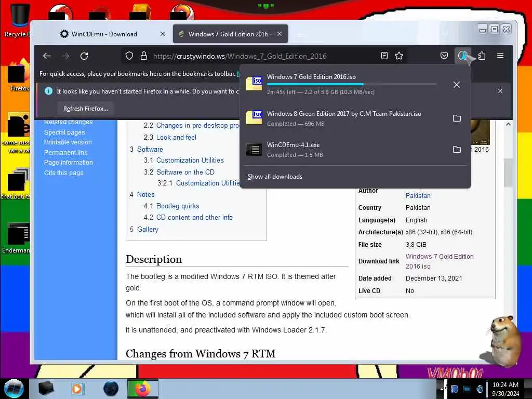
Task: Close the Windows 7 Gold Edition tab
Action: click(279, 34)
